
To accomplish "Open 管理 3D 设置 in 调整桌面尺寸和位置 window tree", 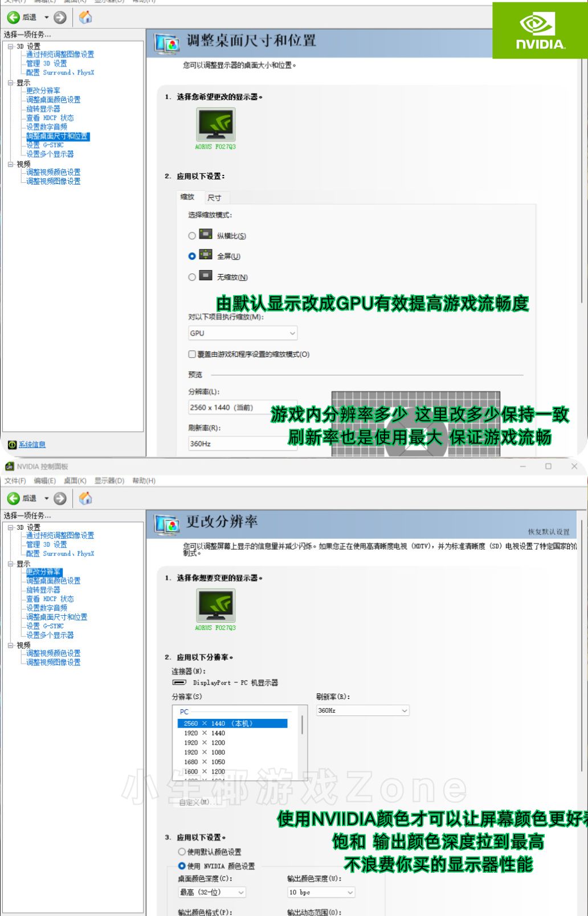I will click(47, 64).
